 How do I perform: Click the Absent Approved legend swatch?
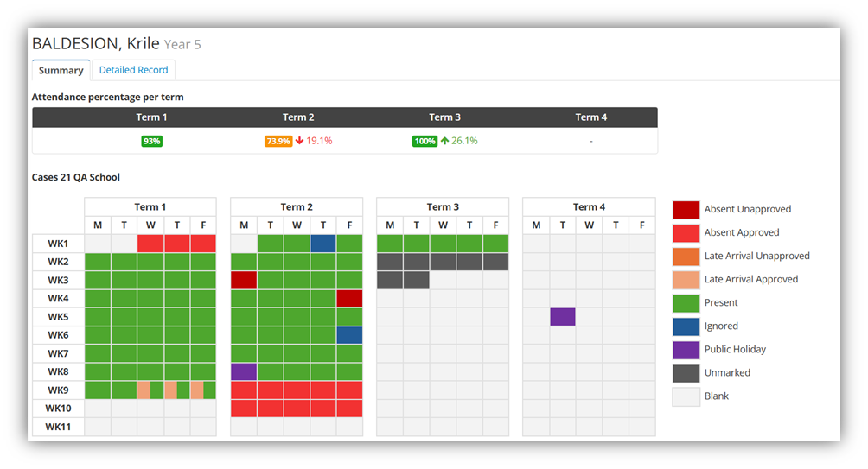[686, 232]
